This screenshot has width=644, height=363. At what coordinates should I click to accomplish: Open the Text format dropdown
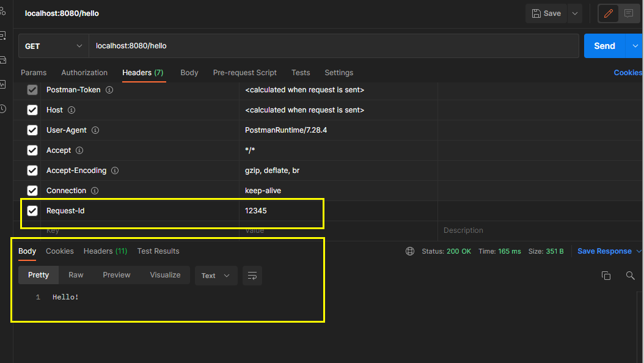(x=216, y=276)
